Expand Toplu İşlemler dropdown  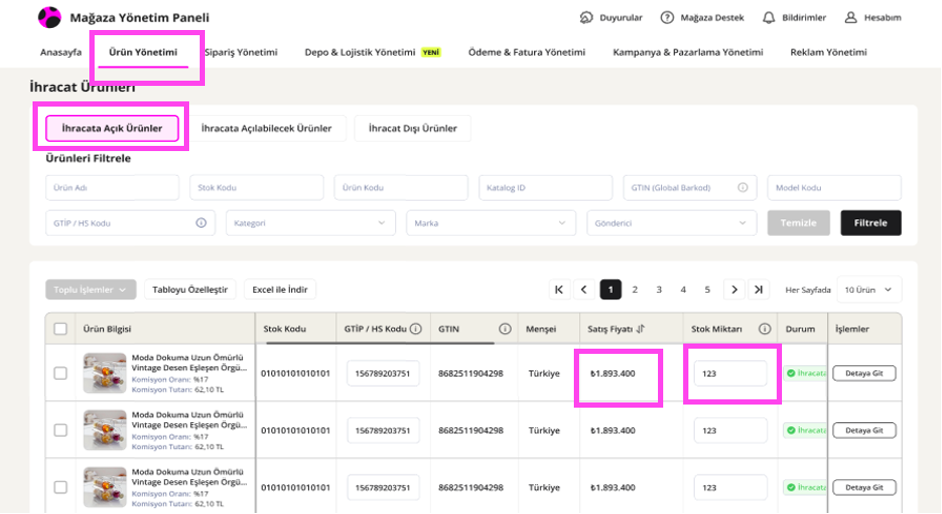coord(91,289)
